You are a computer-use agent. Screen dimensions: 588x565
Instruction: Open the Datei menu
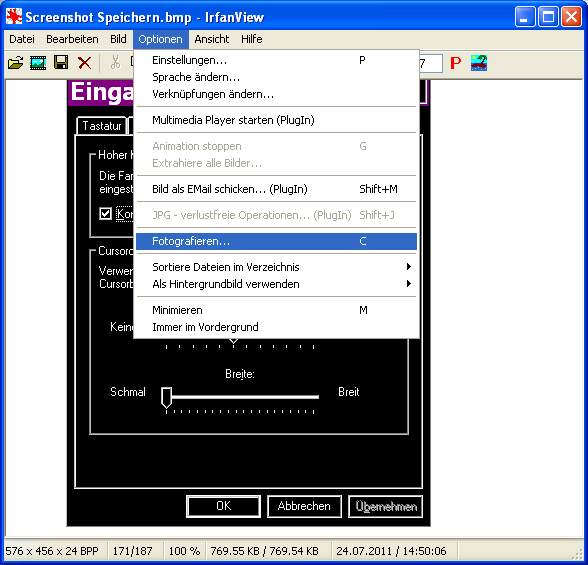[x=22, y=39]
